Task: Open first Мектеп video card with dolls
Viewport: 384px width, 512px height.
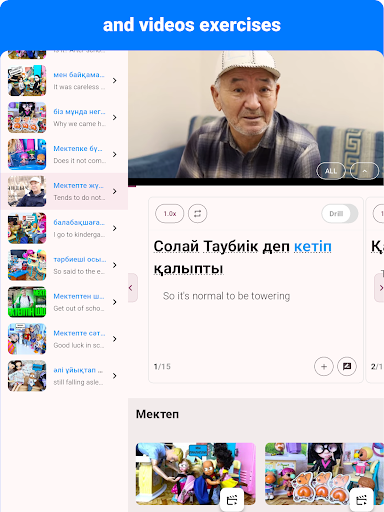Action: pos(196,474)
